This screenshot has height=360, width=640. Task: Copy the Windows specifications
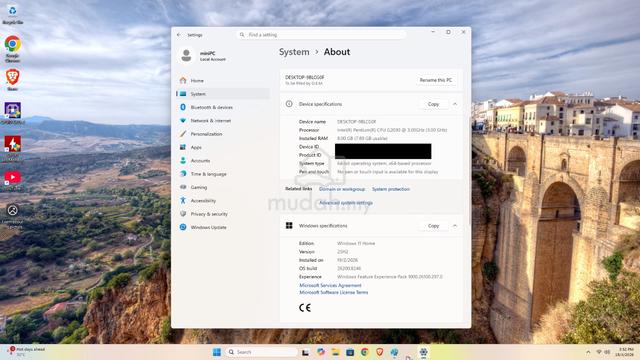click(x=433, y=226)
